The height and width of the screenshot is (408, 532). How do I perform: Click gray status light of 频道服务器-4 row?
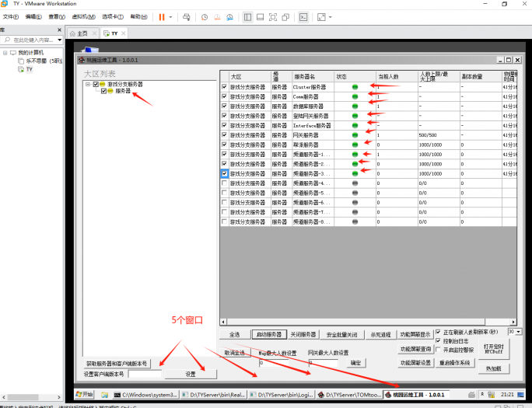[355, 183]
